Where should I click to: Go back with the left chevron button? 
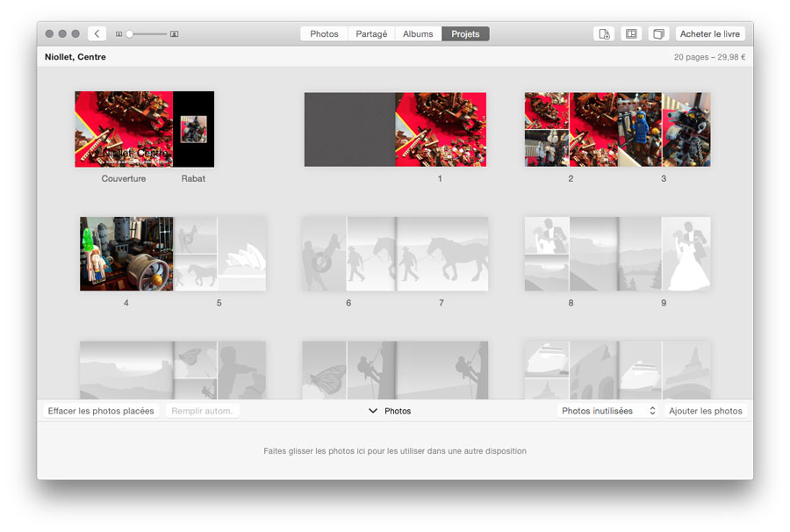[x=97, y=33]
